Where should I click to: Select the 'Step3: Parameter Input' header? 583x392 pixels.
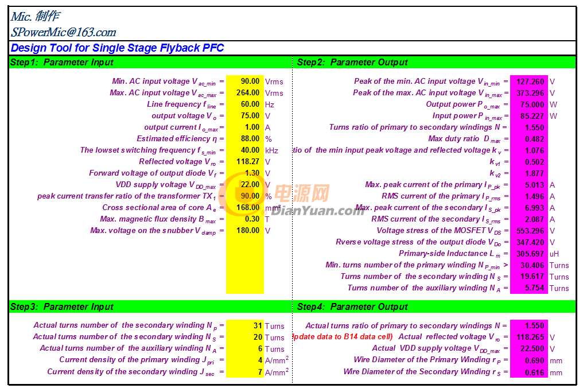[x=62, y=307]
